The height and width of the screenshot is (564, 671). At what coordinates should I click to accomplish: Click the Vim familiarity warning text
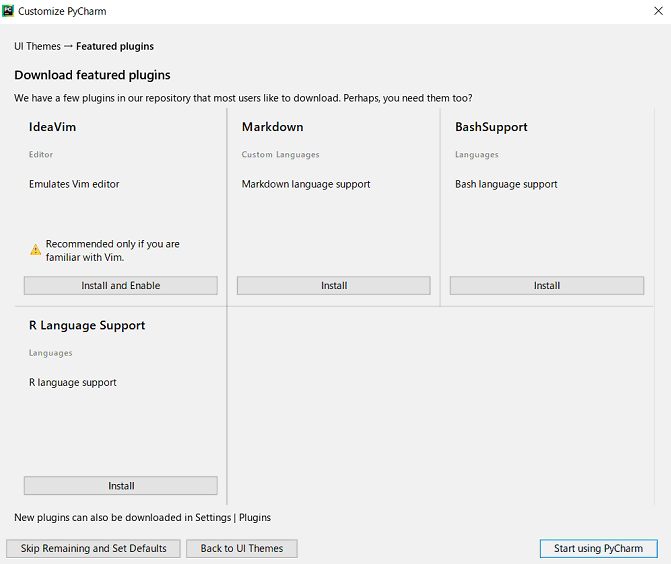pos(112,250)
